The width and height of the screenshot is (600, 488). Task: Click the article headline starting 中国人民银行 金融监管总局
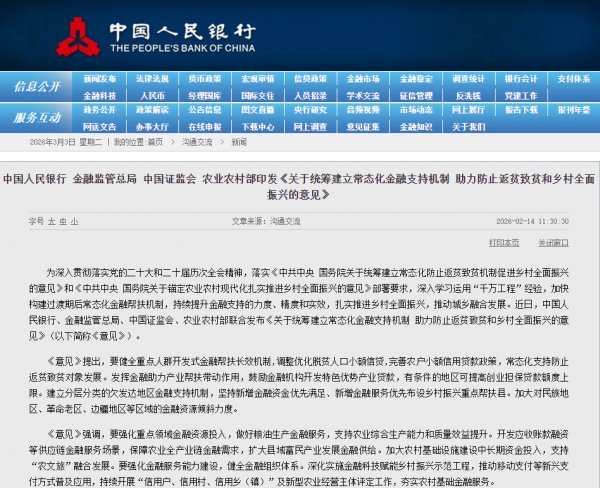pyautogui.click(x=299, y=187)
